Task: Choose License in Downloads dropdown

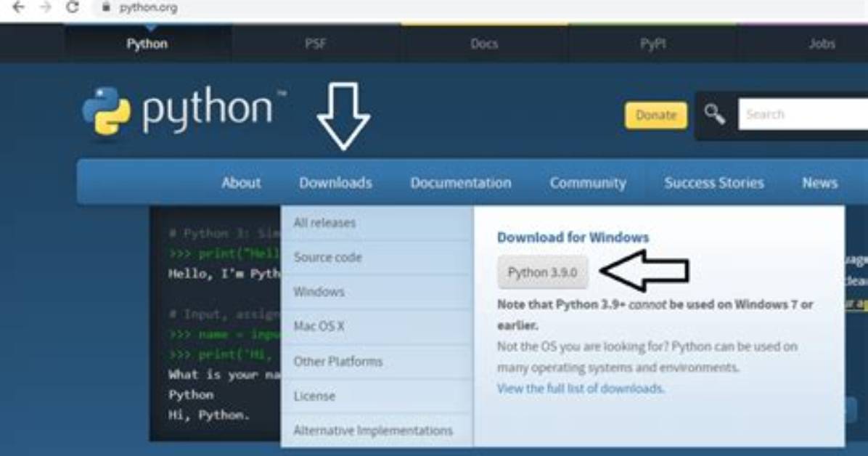Action: (377, 396)
